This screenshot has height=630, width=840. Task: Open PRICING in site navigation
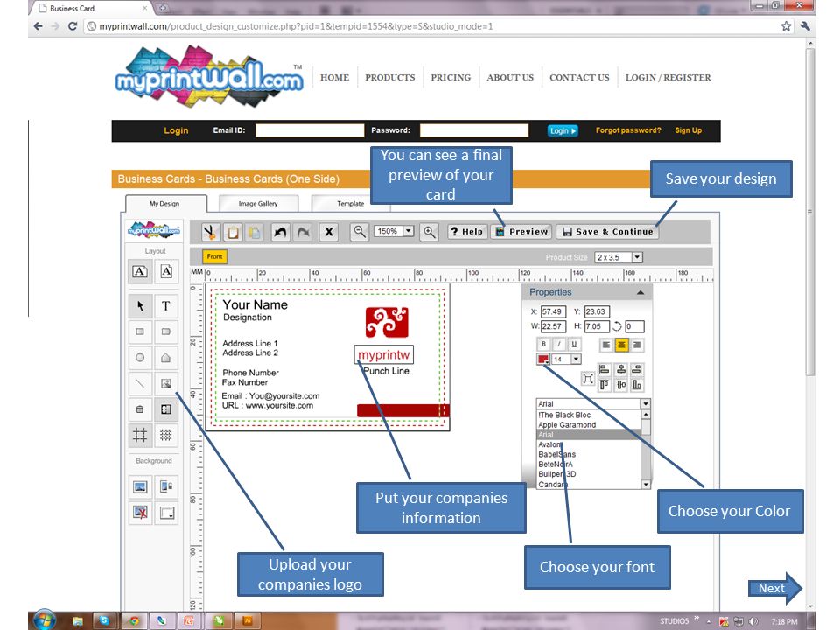coord(451,77)
